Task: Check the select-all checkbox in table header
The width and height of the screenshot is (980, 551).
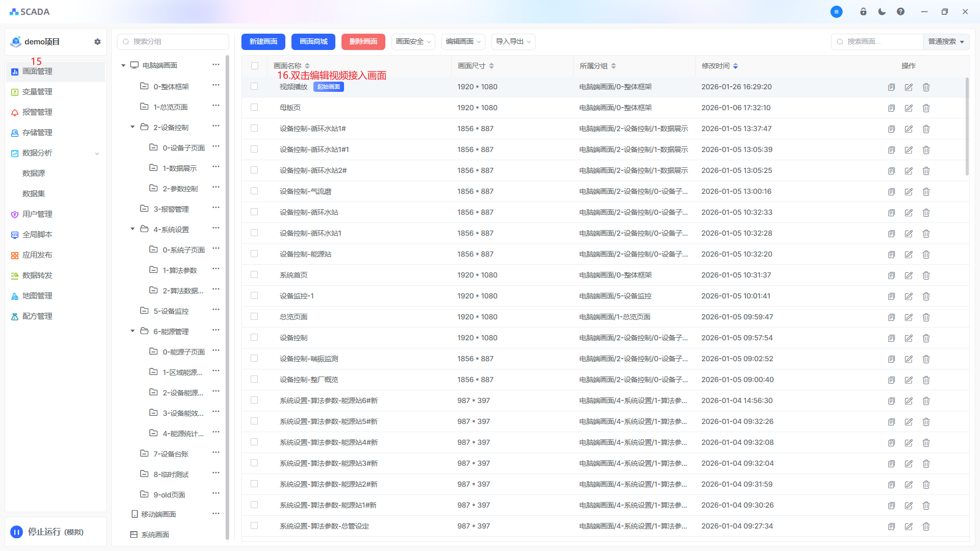Action: click(255, 66)
